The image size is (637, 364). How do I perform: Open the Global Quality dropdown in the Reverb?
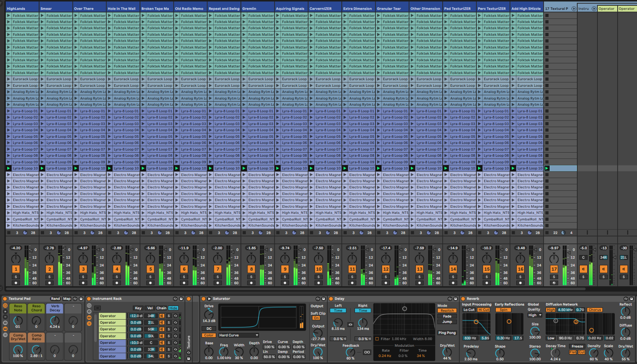tap(534, 315)
